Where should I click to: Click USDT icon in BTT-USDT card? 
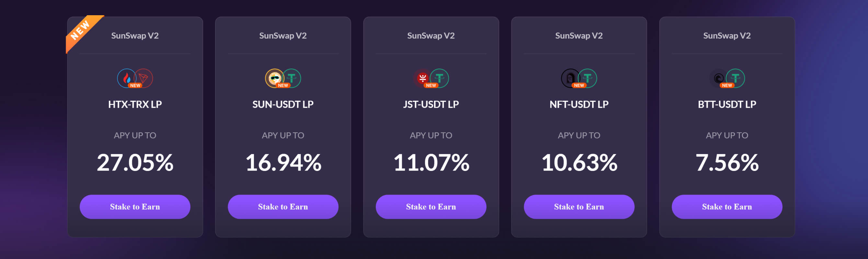pyautogui.click(x=736, y=78)
